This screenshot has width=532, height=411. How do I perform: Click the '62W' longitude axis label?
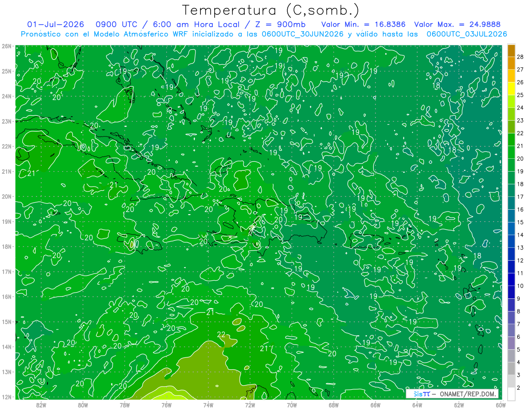click(x=459, y=405)
